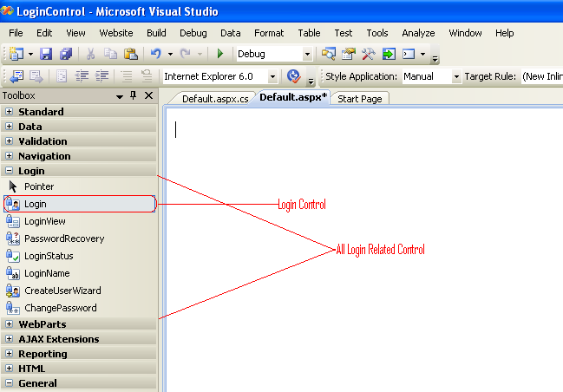Click the Toolbox wrench-hammer icon
This screenshot has height=392, width=563.
[369, 55]
